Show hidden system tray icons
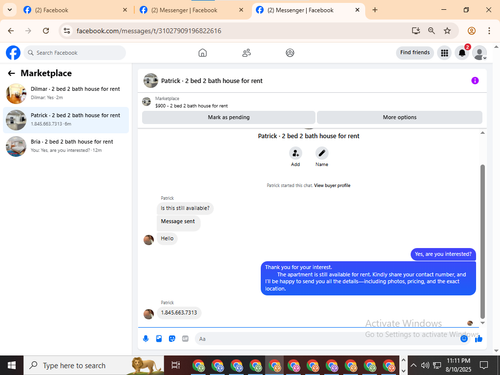Viewport: 500px width, 375px height. point(413,365)
